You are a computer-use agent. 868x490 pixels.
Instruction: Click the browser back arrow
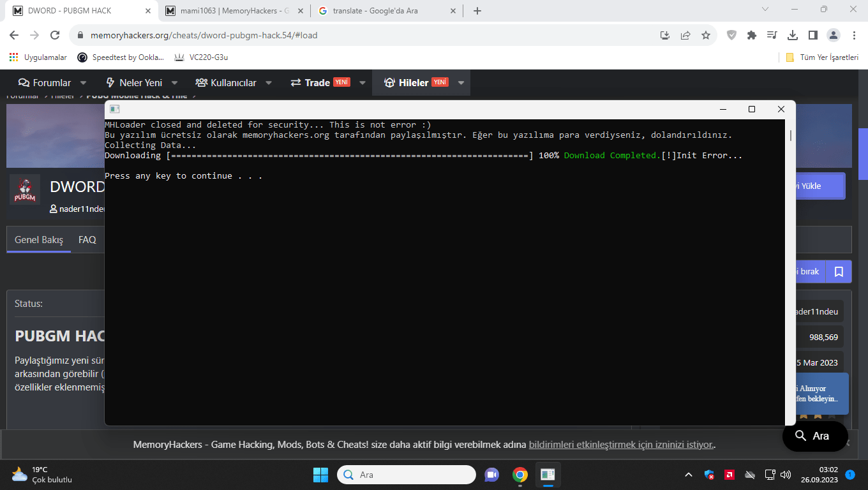coord(15,35)
